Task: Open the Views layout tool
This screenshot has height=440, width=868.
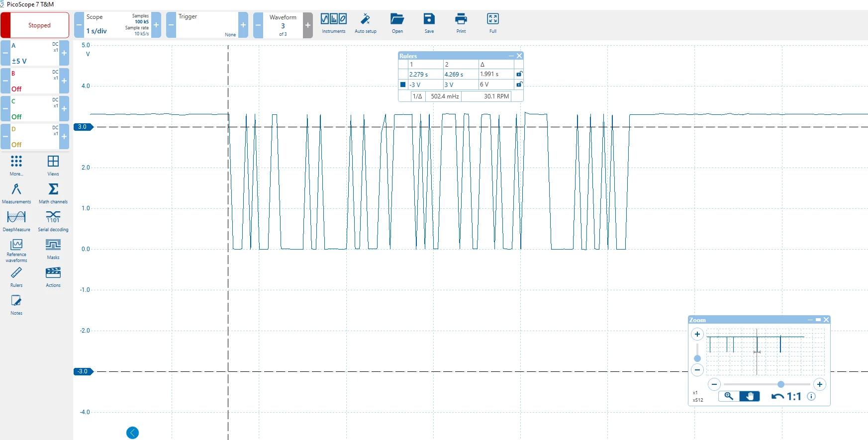Action: point(53,165)
